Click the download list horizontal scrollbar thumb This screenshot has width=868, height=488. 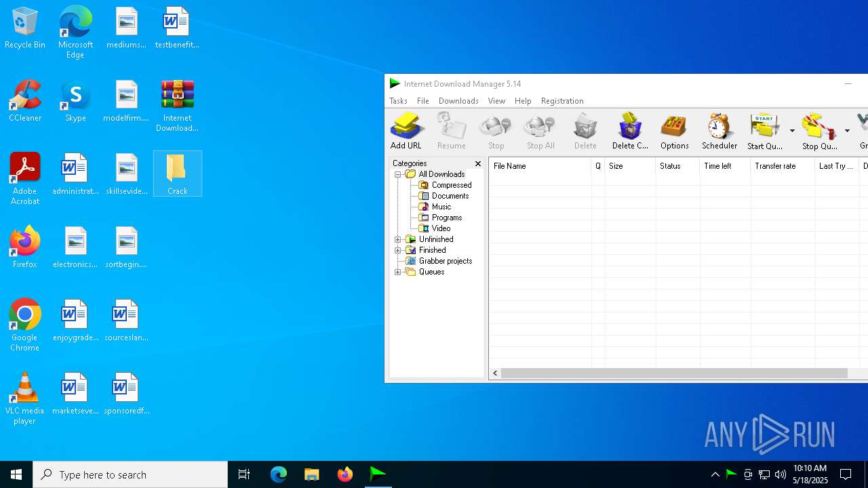pos(674,373)
